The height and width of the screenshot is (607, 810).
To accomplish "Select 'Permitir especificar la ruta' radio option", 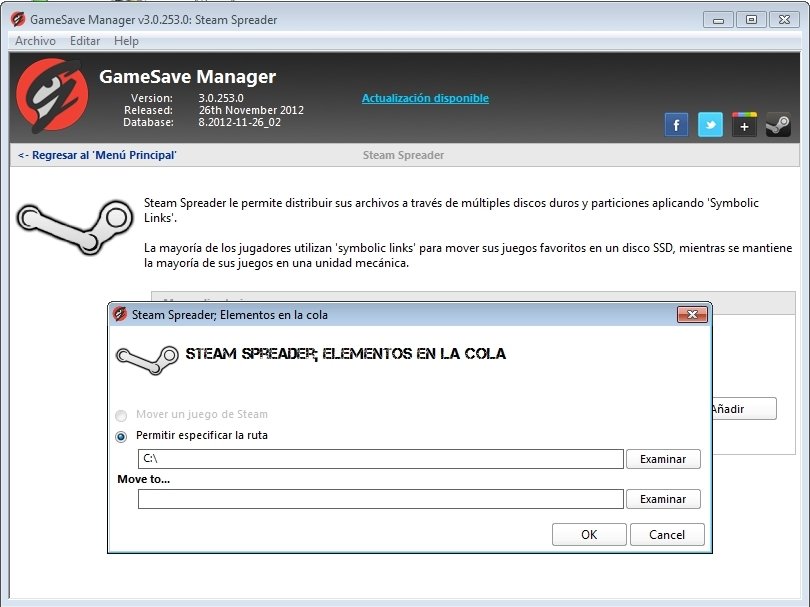I will (121, 437).
